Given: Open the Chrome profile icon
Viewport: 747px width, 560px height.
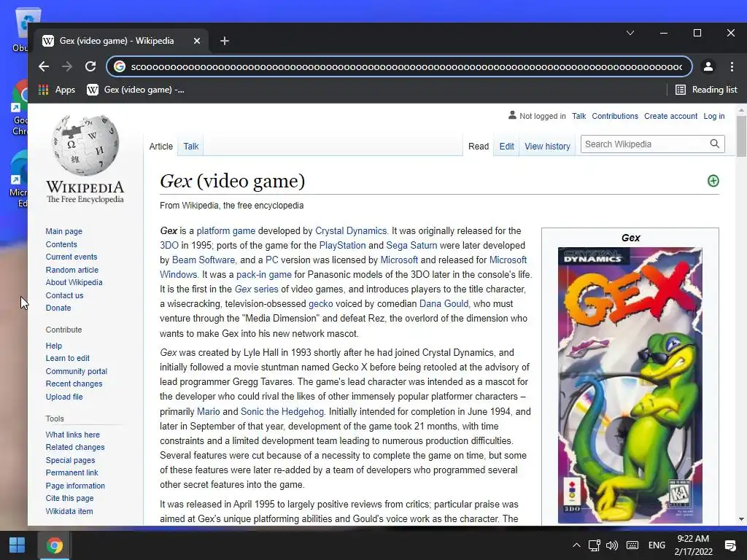Looking at the screenshot, I should click(708, 66).
